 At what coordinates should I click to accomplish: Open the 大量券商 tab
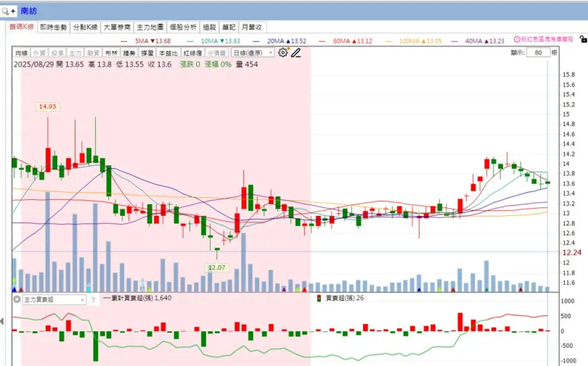click(x=117, y=27)
